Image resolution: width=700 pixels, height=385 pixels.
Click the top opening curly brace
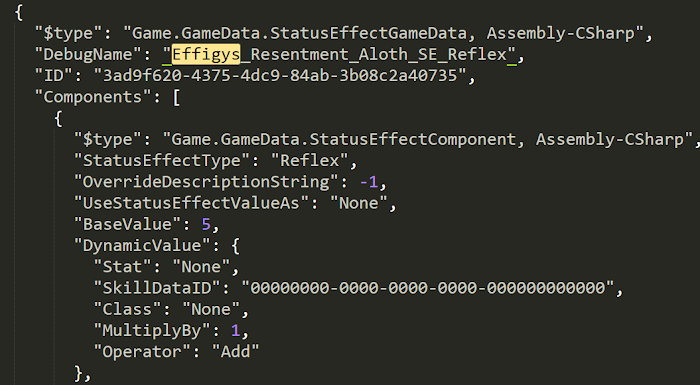(19, 13)
